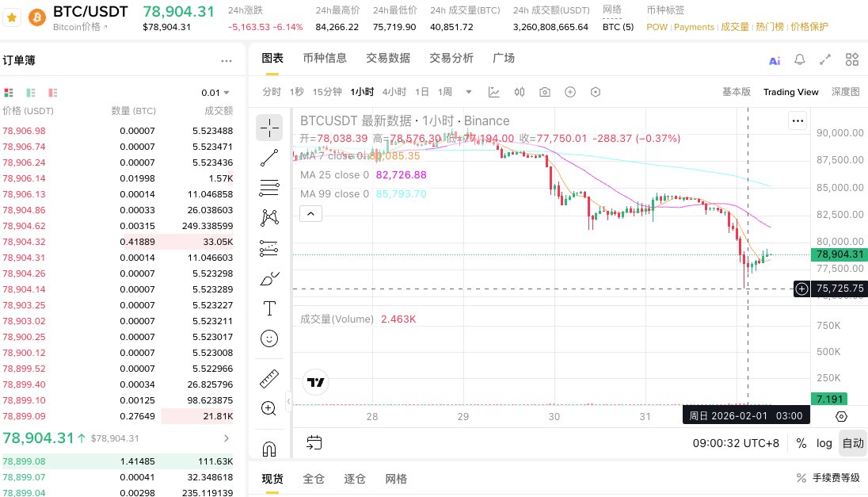Open the technical indicators chart icon
The image size is (868, 497).
pyautogui.click(x=493, y=93)
